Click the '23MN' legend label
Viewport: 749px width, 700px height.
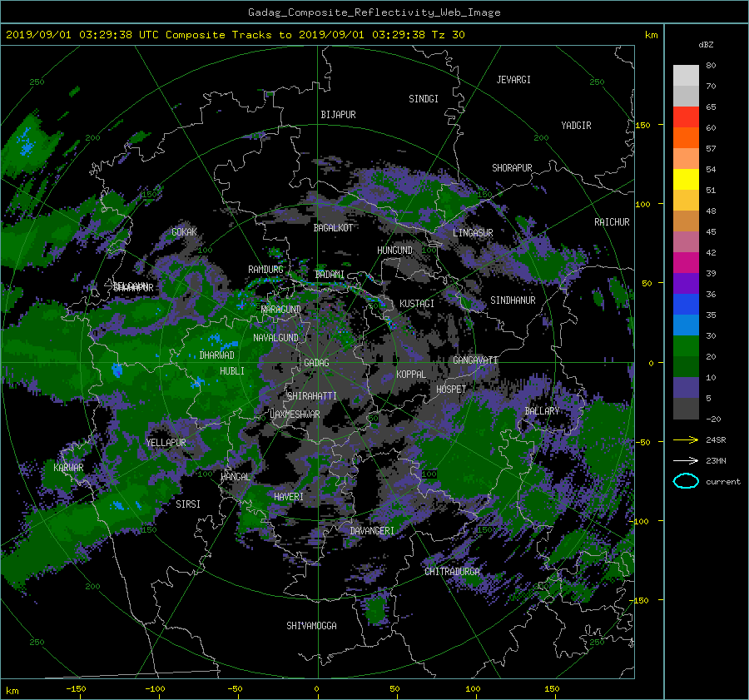pyautogui.click(x=716, y=461)
